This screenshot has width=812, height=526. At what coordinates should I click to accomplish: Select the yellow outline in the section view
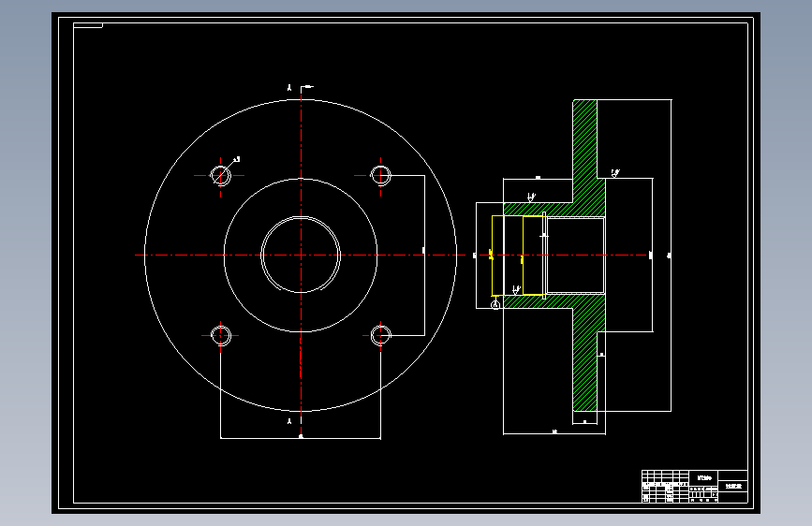click(517, 256)
